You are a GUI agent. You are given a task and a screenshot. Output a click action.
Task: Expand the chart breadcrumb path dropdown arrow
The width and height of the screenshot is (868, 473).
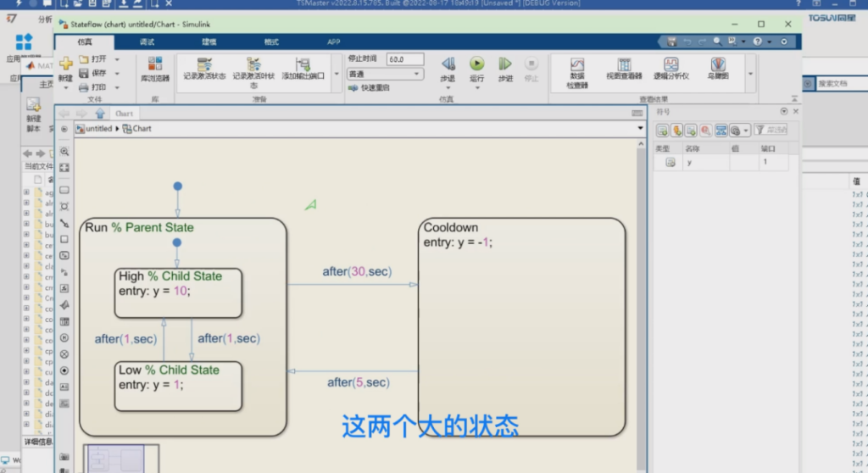[640, 128]
